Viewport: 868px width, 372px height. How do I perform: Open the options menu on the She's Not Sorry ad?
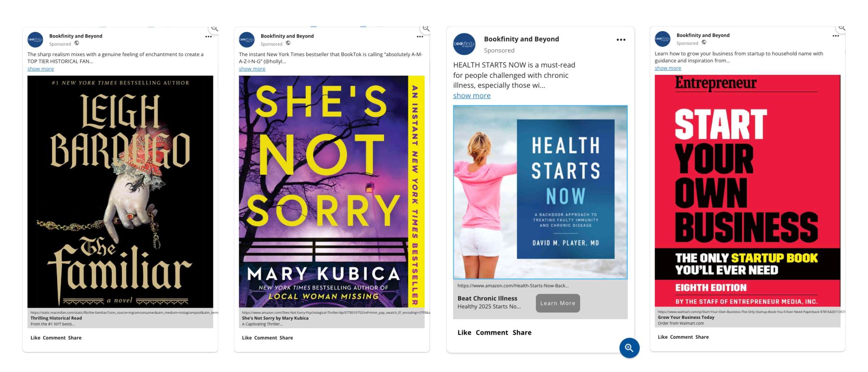click(420, 37)
